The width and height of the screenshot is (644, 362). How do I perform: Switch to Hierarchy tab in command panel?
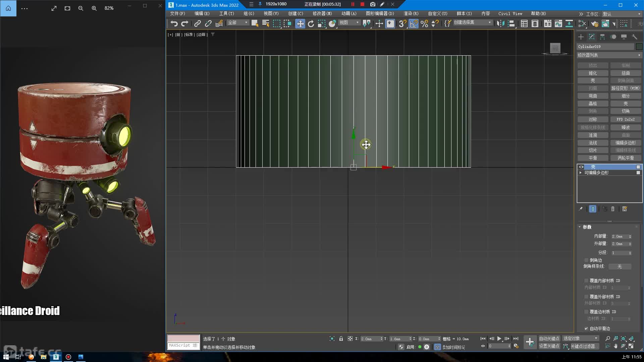point(602,37)
